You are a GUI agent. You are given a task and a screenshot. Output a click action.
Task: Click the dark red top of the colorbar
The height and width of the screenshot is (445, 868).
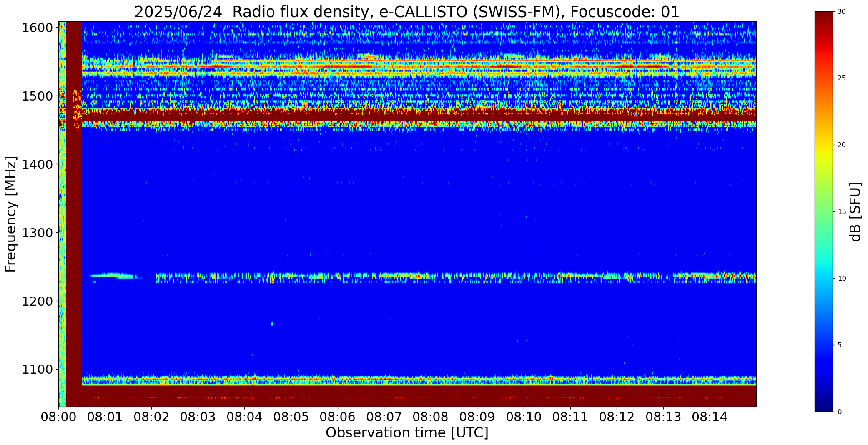[825, 19]
